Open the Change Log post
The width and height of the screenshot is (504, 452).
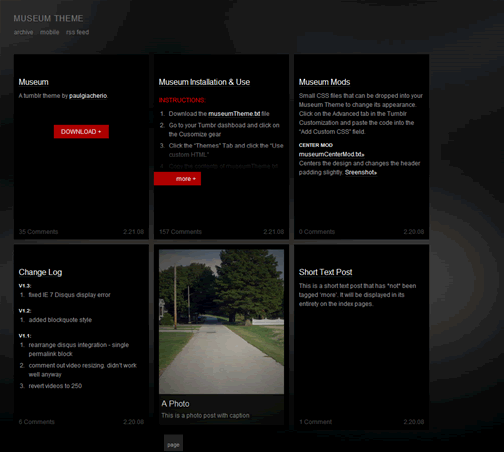pyautogui.click(x=40, y=272)
